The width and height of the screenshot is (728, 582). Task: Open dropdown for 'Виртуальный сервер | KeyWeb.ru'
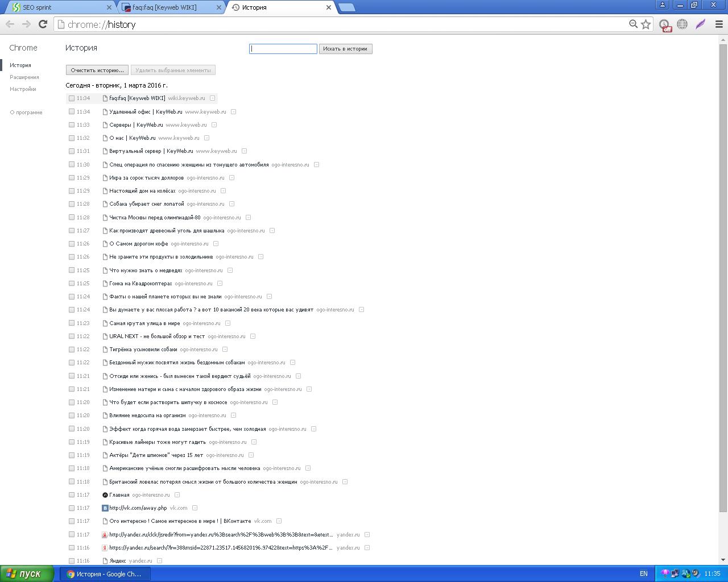point(244,151)
